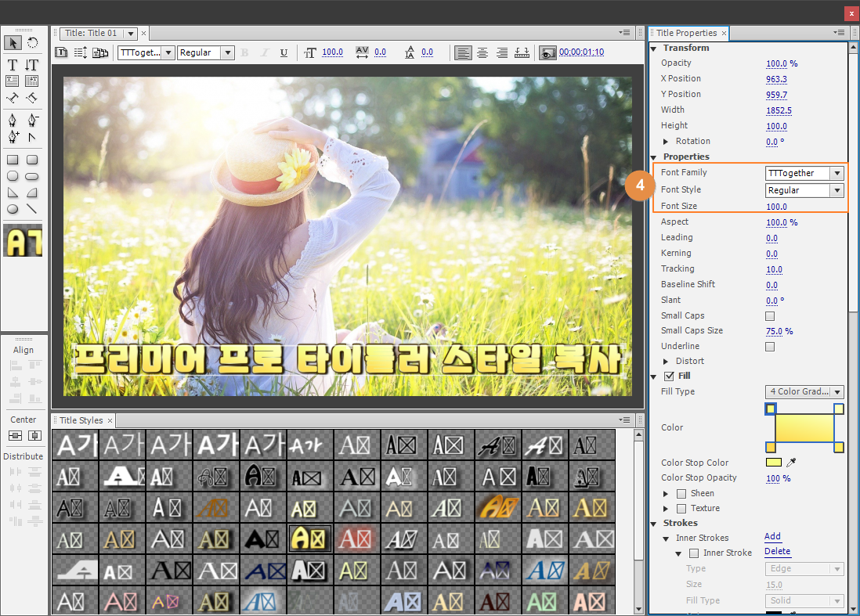Open Title Styles panel menu

624,420
